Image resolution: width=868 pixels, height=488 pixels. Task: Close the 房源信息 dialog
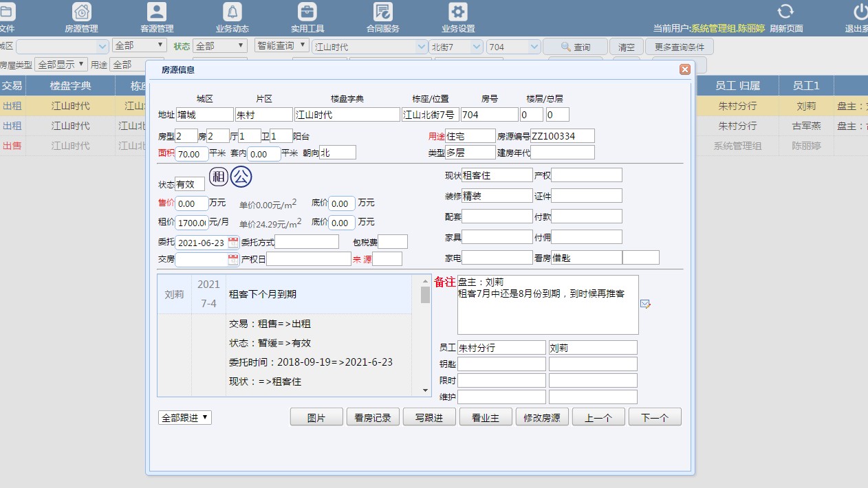[684, 69]
